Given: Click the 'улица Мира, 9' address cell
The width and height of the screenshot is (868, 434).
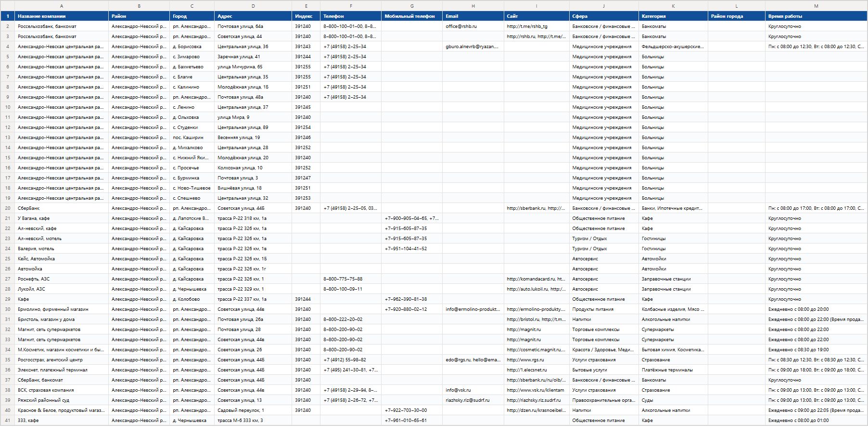Looking at the screenshot, I should coord(253,117).
